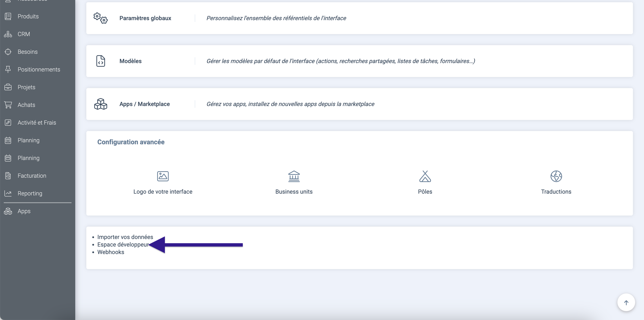Click the Achats shopping cart icon
This screenshot has width=644, height=320.
tap(8, 105)
